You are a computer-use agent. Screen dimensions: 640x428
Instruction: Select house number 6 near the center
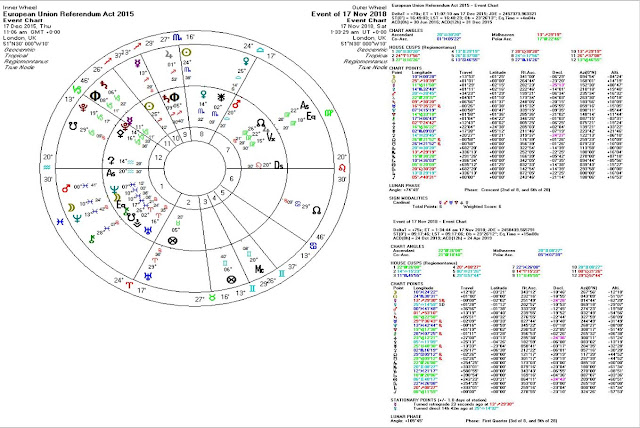[232, 178]
